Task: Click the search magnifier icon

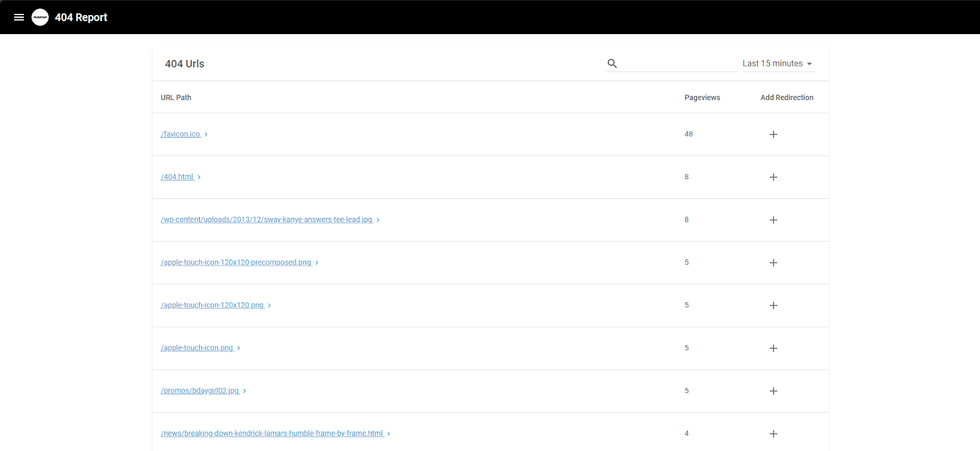Action: tap(612, 64)
